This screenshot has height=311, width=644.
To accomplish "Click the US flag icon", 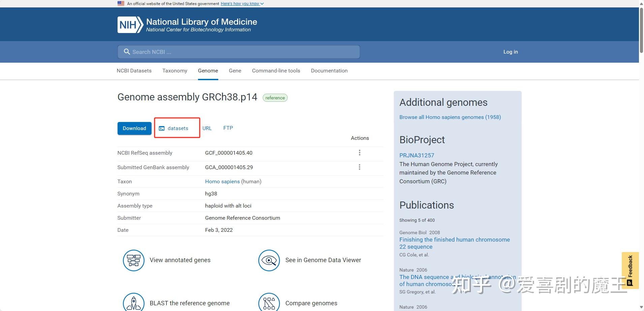I will [x=121, y=3].
